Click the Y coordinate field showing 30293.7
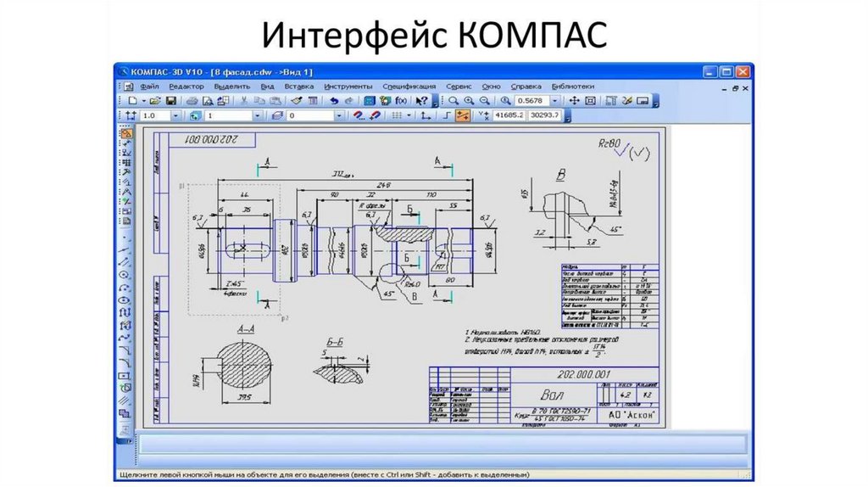The height and width of the screenshot is (487, 868). 544,115
